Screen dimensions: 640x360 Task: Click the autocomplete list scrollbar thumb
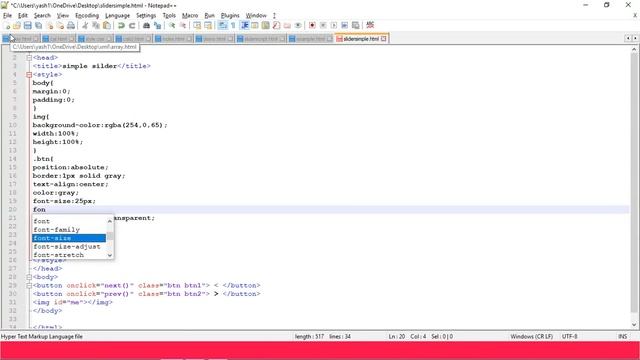pos(110,237)
